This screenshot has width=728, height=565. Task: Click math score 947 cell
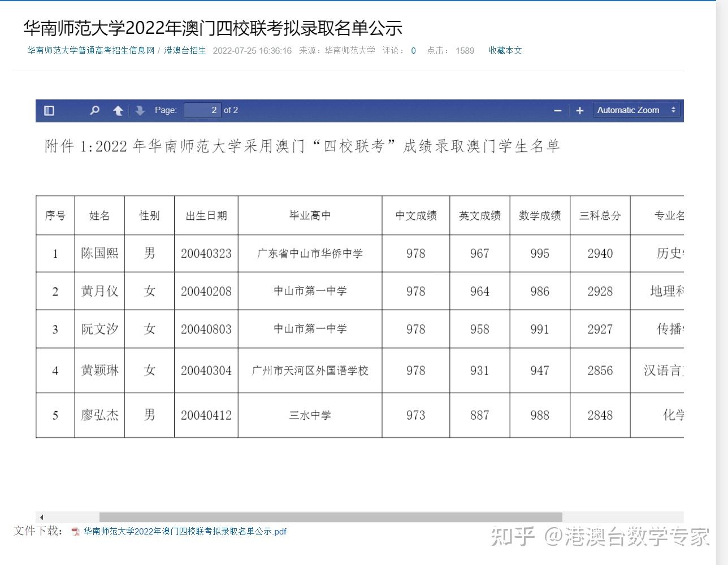click(x=540, y=371)
